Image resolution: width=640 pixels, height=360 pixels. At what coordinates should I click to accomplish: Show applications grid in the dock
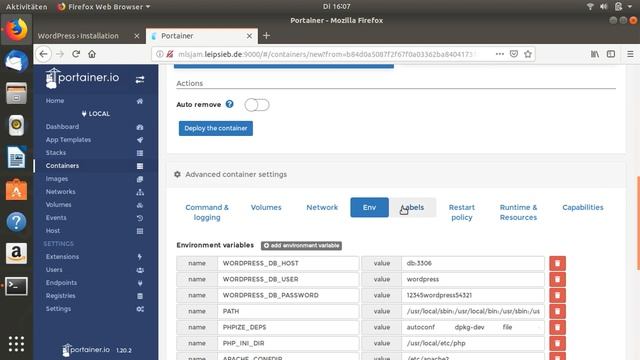tap(16, 344)
